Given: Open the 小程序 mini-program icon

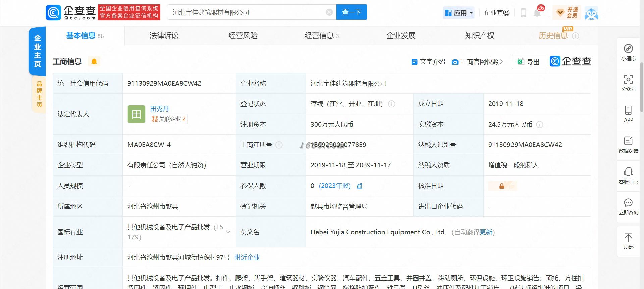Looking at the screenshot, I should [628, 53].
